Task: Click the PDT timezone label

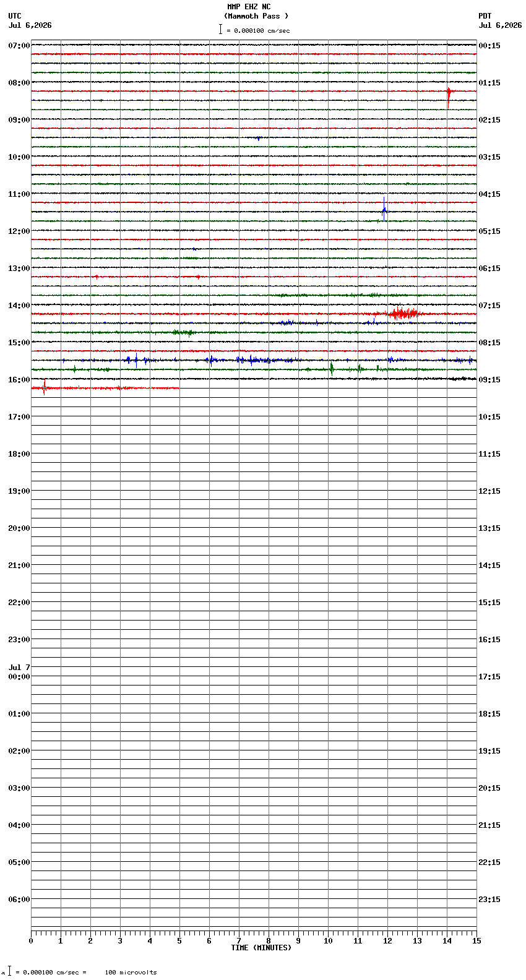Action: 485,16
